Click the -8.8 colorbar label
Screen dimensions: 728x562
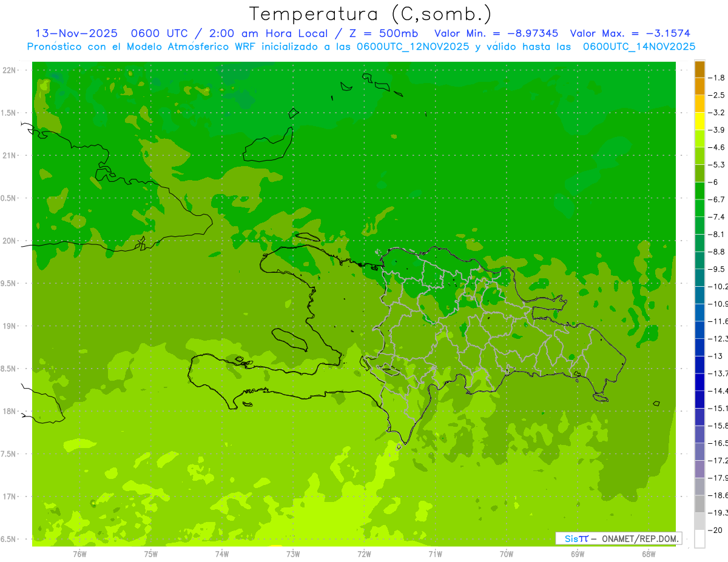coord(717,252)
